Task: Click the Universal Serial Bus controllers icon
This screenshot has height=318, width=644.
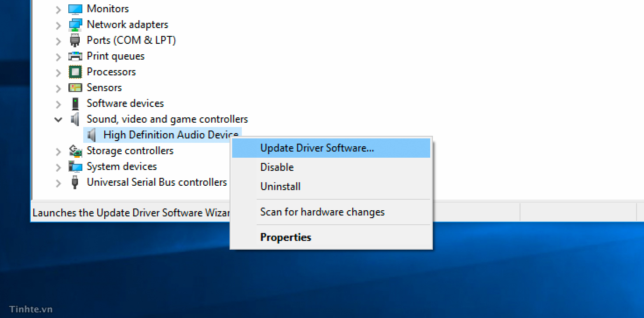Action: pyautogui.click(x=74, y=182)
